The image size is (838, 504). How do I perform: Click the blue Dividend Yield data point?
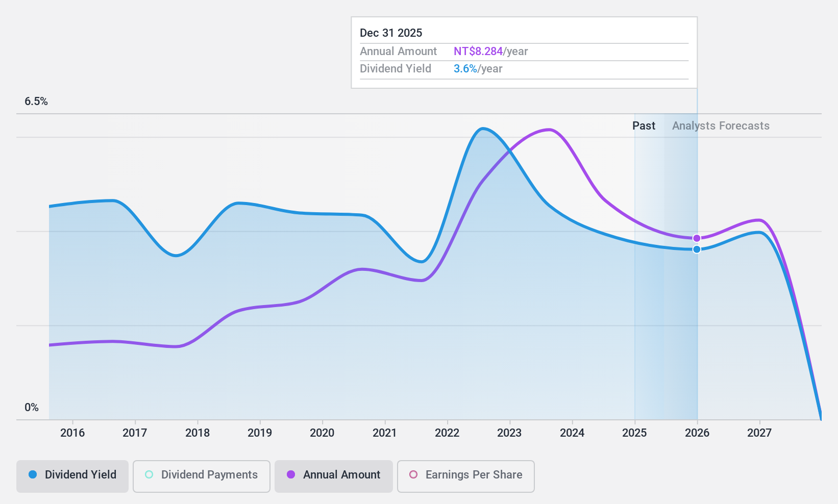click(x=697, y=249)
